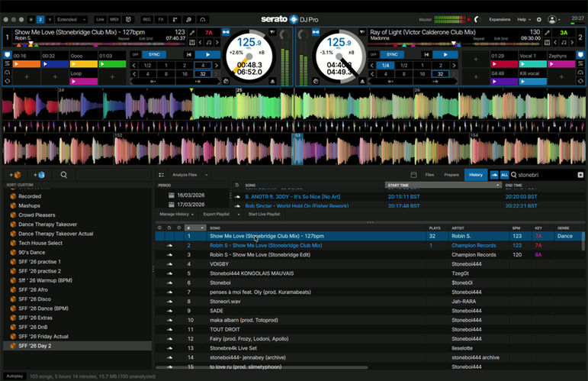The width and height of the screenshot is (588, 381).
Task: Open deck 1 track tag editor pencil
Action: pos(192,33)
